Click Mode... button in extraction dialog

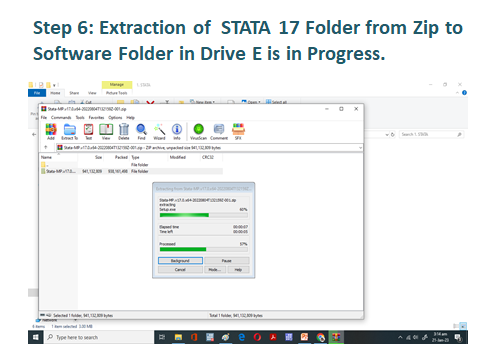215,270
